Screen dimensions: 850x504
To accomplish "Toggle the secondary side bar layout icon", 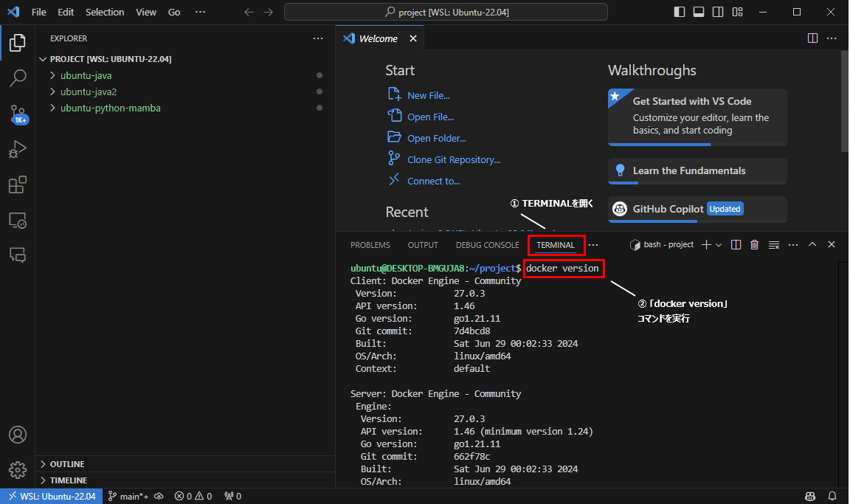I will [x=718, y=12].
